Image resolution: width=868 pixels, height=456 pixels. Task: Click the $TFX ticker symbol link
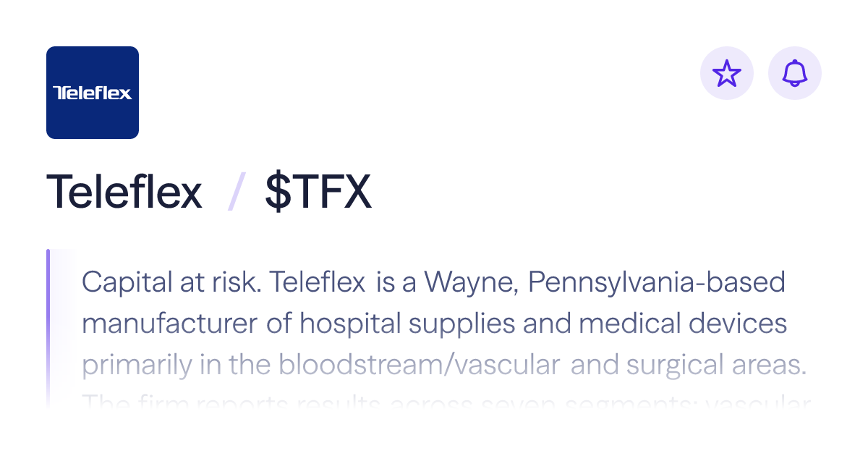pyautogui.click(x=317, y=190)
